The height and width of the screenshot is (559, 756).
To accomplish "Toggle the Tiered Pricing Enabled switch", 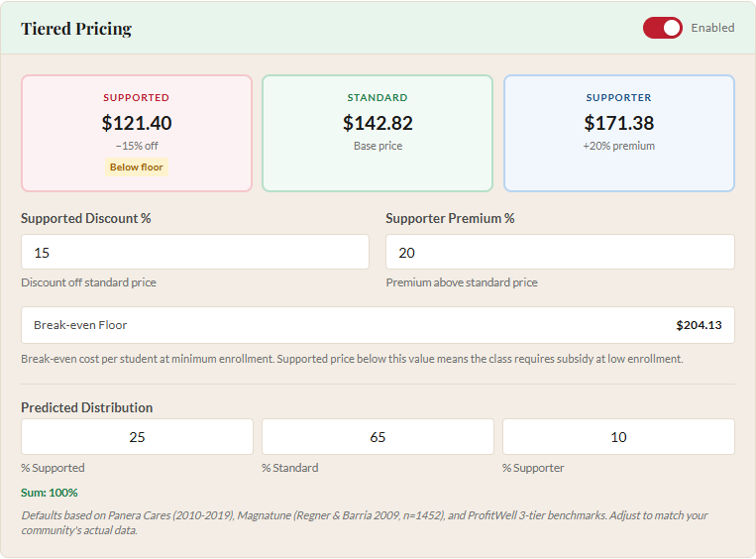I will coord(662,28).
